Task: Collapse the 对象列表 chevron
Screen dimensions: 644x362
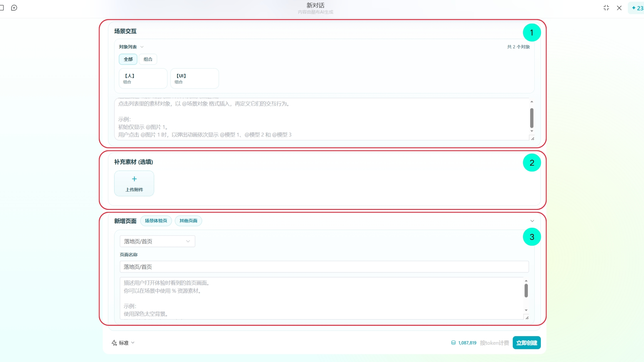Action: (x=142, y=47)
